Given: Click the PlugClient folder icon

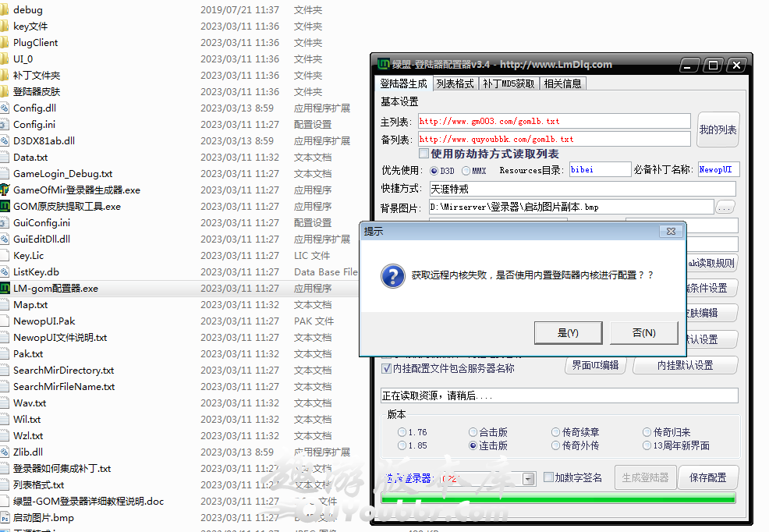Looking at the screenshot, I should (5, 43).
